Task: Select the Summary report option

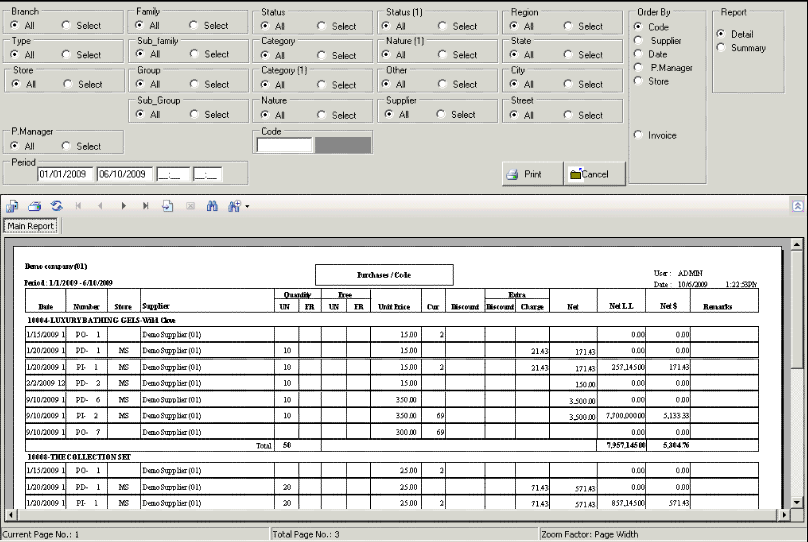Action: pyautogui.click(x=721, y=48)
